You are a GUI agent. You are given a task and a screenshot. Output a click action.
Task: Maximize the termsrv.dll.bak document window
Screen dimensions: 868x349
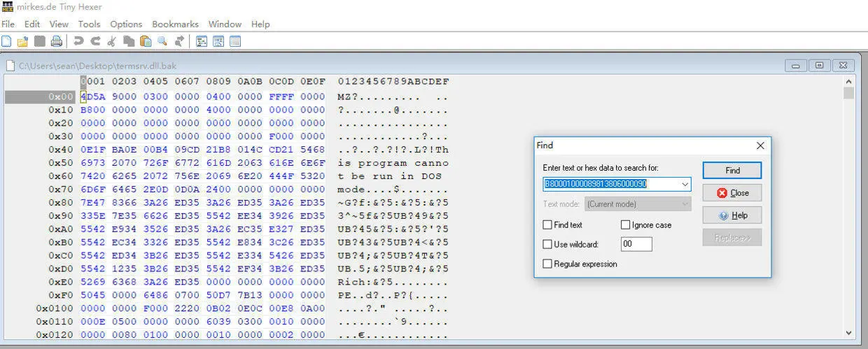click(x=819, y=66)
